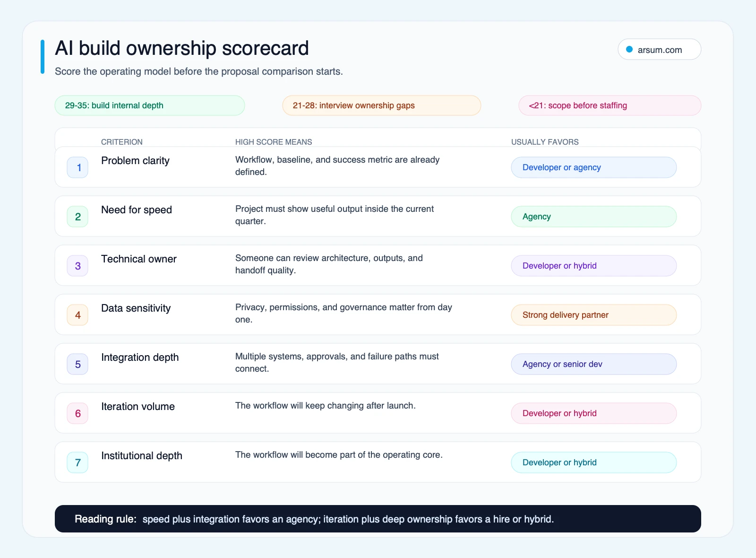Image resolution: width=756 pixels, height=558 pixels.
Task: Click the arsum.com badge
Action: pos(659,49)
